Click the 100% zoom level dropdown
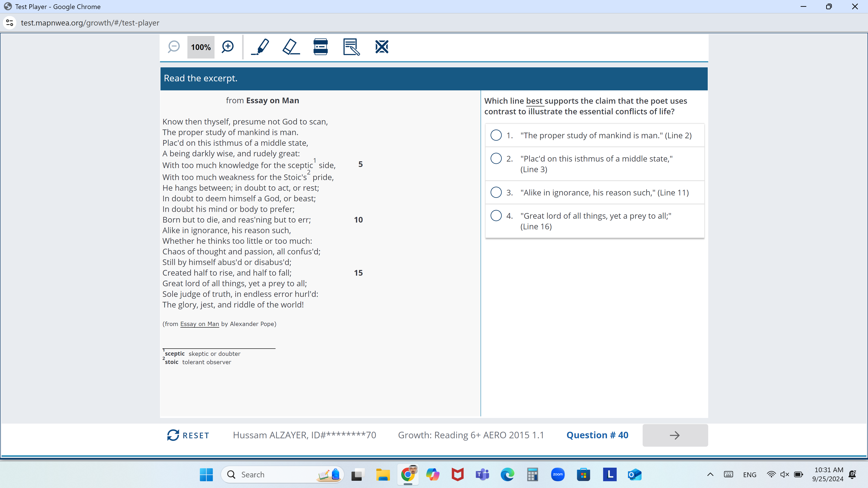Viewport: 868px width, 488px height. click(200, 47)
